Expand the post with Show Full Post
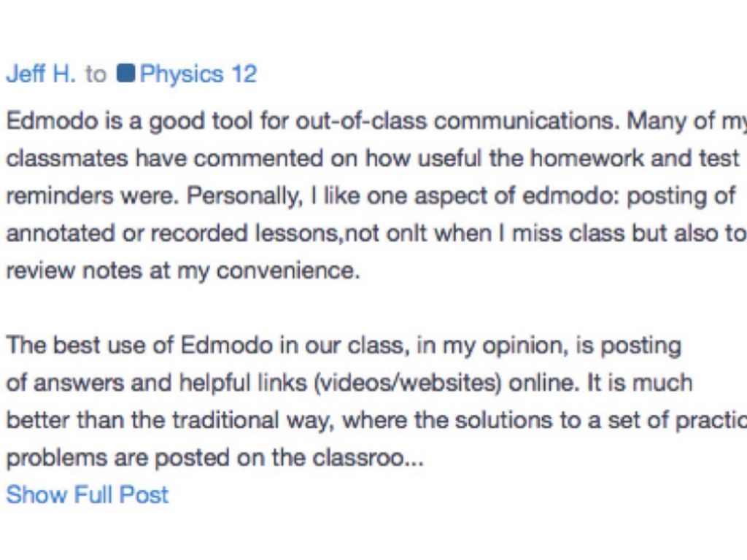Screen dimensions: 747x560 pyautogui.click(x=88, y=494)
